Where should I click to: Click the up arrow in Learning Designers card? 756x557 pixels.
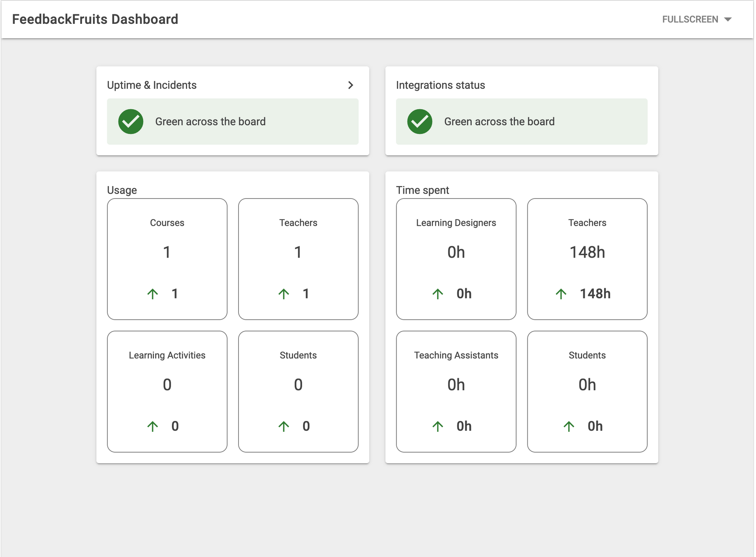(438, 294)
